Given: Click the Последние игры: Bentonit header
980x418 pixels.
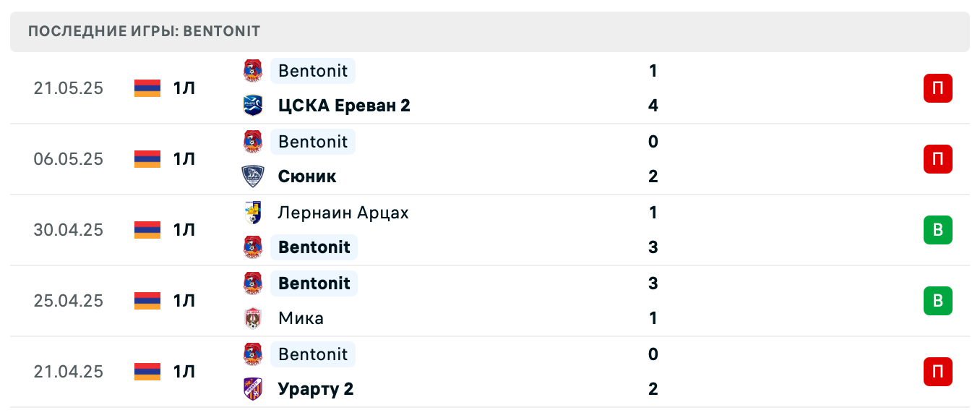Looking at the screenshot, I should tap(144, 32).
